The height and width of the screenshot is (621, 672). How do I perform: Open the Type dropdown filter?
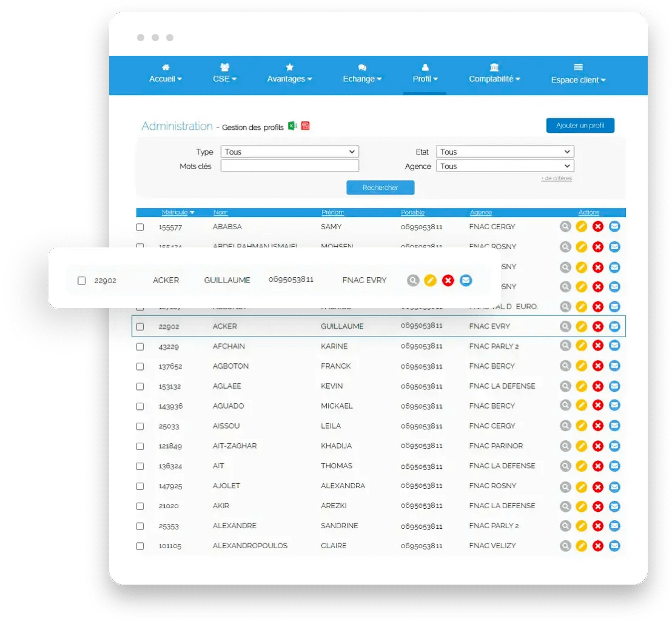pos(290,152)
